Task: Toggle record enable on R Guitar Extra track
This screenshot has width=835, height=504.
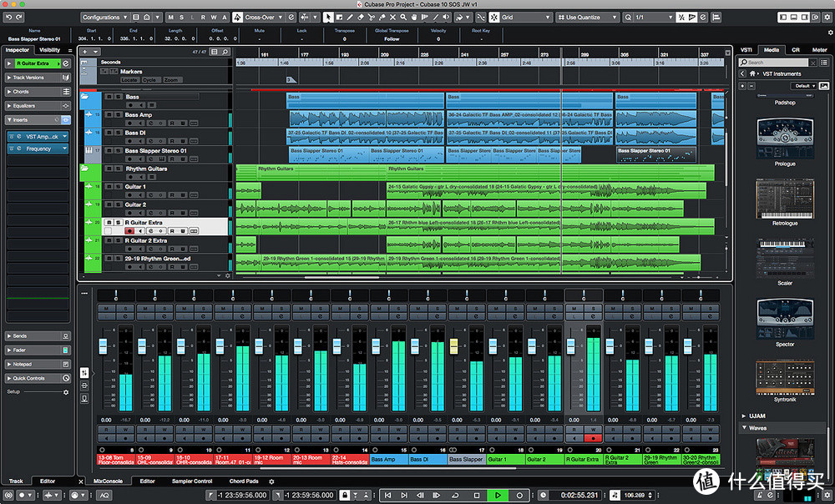Action: click(129, 231)
